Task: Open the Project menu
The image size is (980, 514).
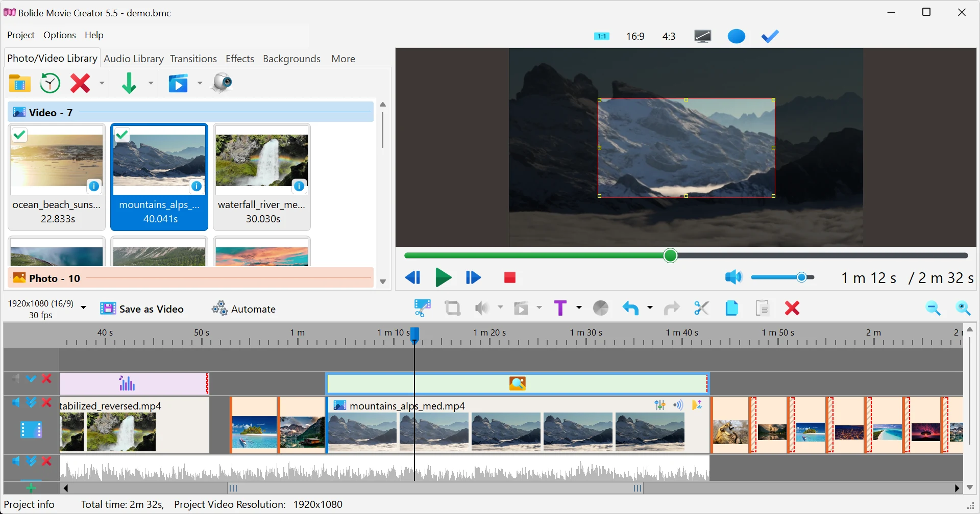Action: pyautogui.click(x=21, y=35)
